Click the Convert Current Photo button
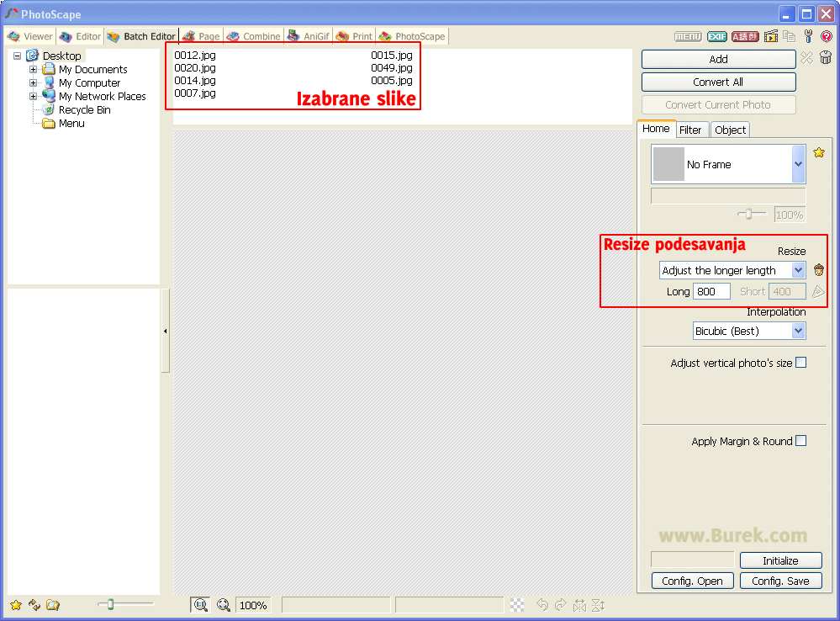This screenshot has height=621, width=840. coord(718,104)
